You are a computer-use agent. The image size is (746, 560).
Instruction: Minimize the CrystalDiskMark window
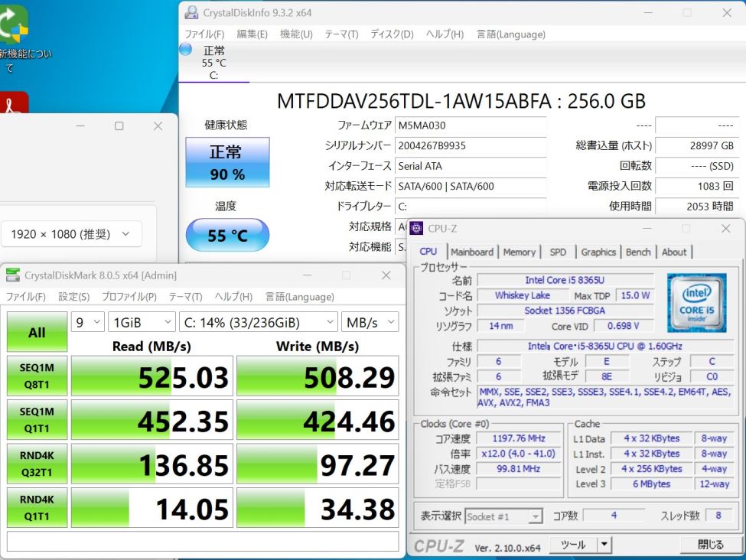click(308, 275)
